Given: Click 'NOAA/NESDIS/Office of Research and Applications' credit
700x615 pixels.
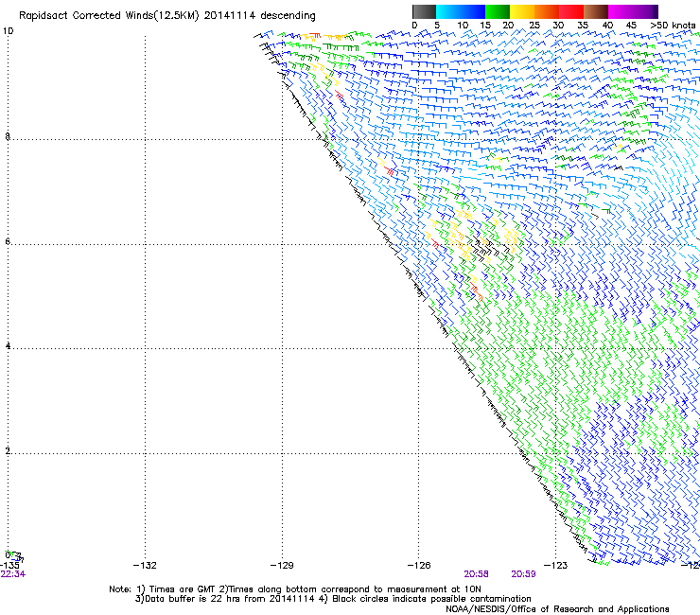Looking at the screenshot, I should [557, 609].
